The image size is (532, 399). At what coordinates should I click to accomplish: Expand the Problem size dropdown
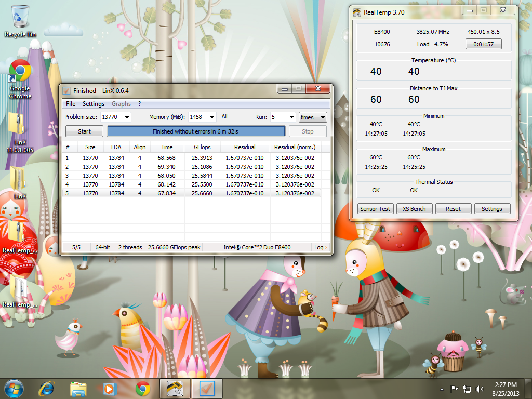[127, 117]
